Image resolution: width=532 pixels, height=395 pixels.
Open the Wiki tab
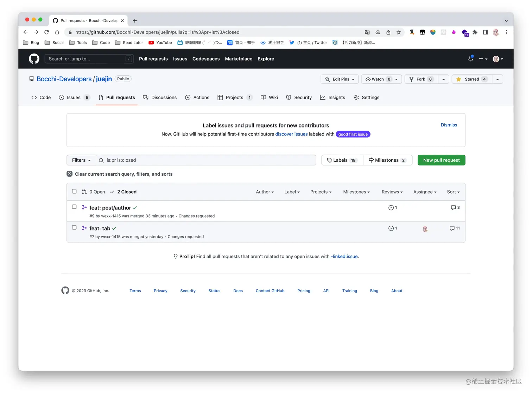point(269,98)
